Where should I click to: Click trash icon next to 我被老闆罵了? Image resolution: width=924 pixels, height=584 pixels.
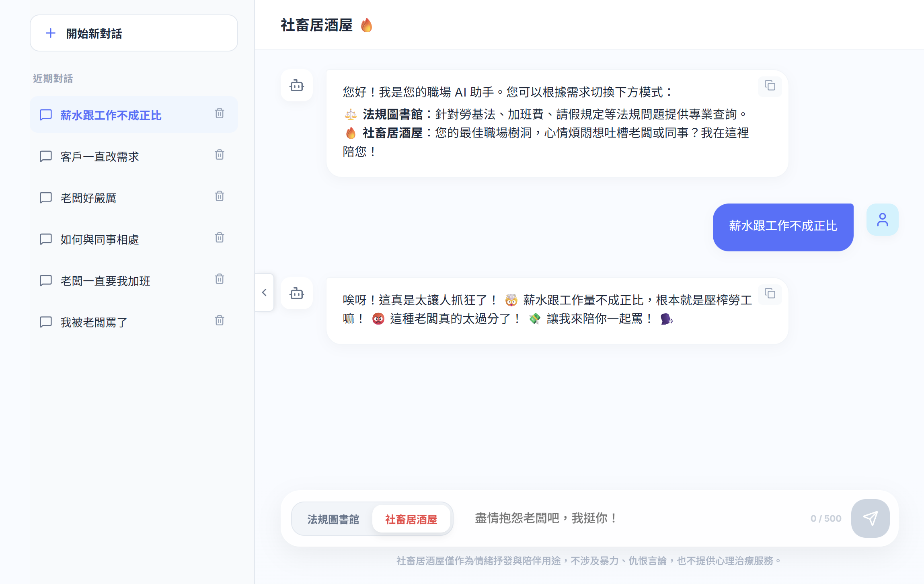pos(219,321)
